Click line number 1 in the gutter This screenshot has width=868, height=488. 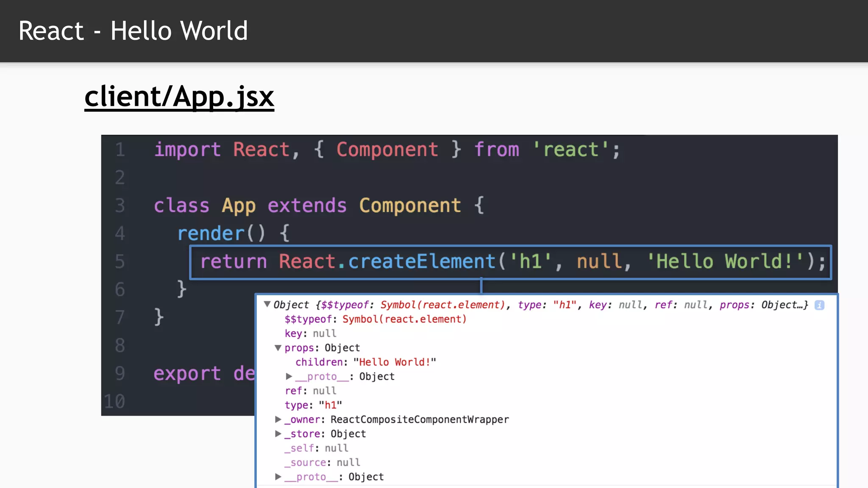(120, 150)
